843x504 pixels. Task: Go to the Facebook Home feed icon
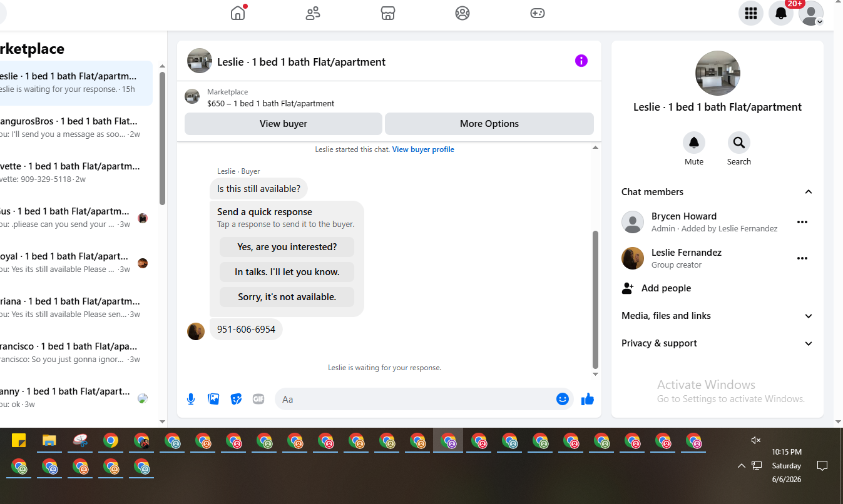click(x=238, y=13)
